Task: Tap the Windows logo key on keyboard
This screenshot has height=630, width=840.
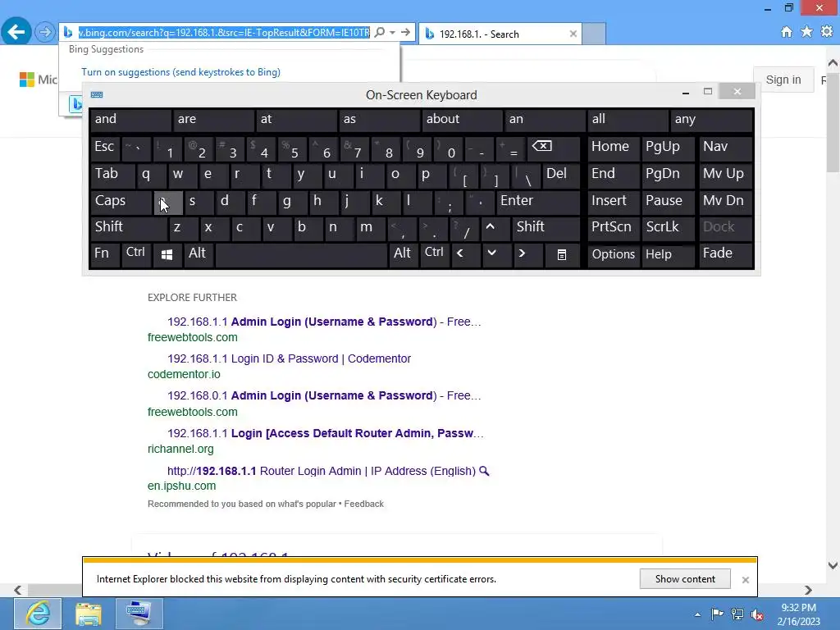Action: click(x=167, y=254)
